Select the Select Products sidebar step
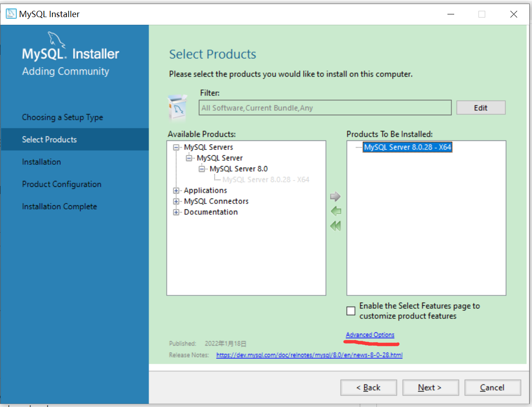Screen dimensions: 532x407 click(x=75, y=139)
